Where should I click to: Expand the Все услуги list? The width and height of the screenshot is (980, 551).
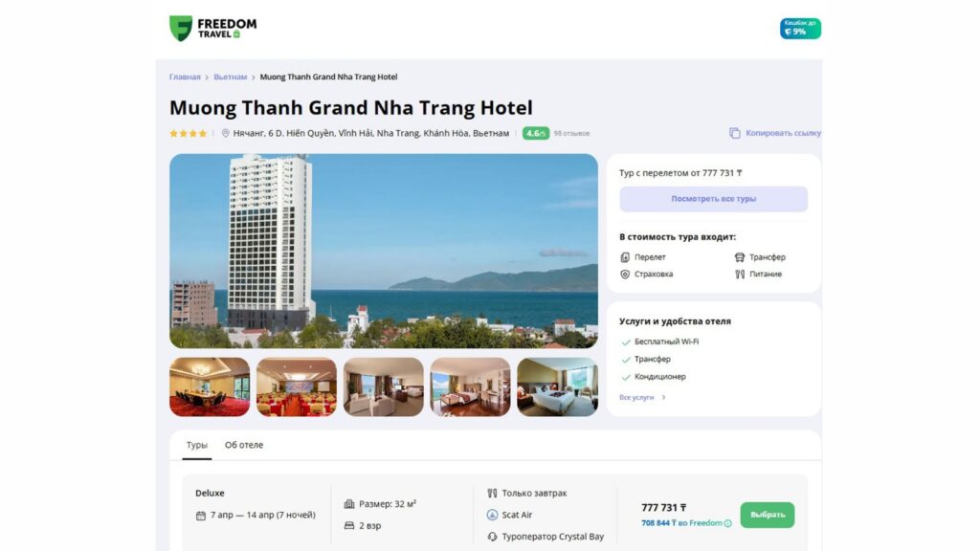(642, 397)
